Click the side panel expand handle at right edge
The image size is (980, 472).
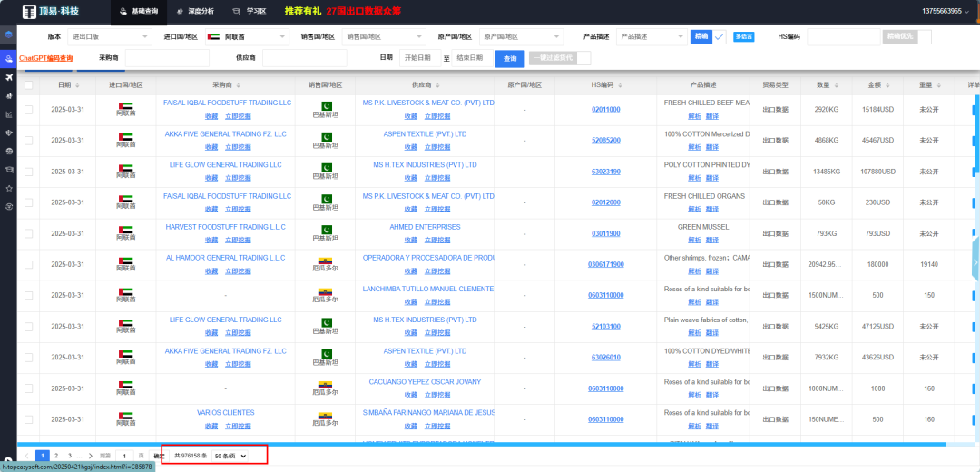975,261
